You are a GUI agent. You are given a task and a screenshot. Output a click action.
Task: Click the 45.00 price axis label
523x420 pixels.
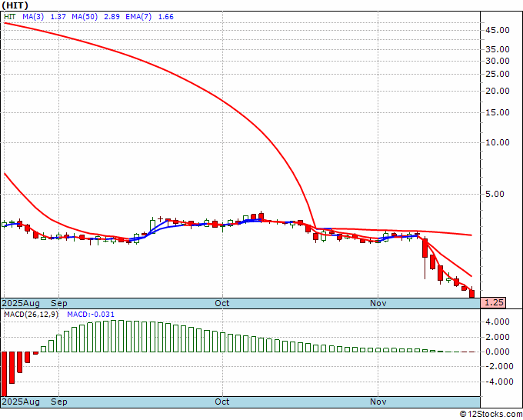point(498,30)
